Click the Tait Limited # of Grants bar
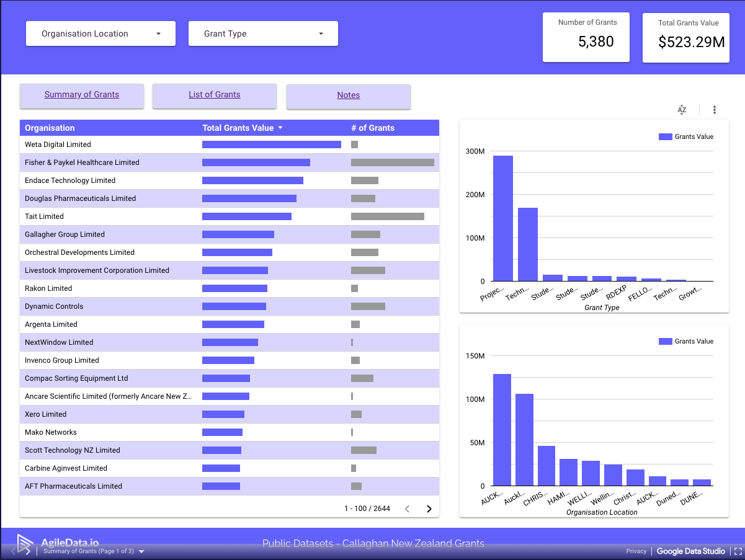The image size is (745, 560). (388, 216)
